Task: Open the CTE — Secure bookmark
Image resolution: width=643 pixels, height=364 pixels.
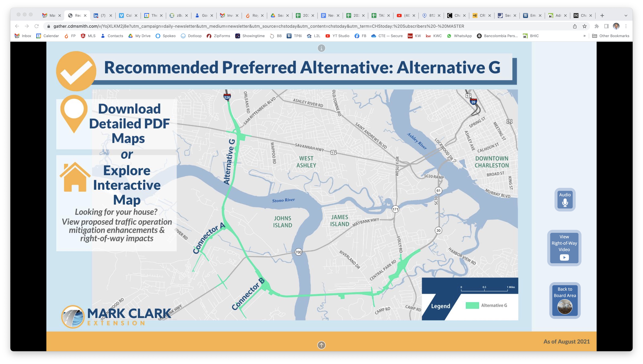Action: (387, 36)
